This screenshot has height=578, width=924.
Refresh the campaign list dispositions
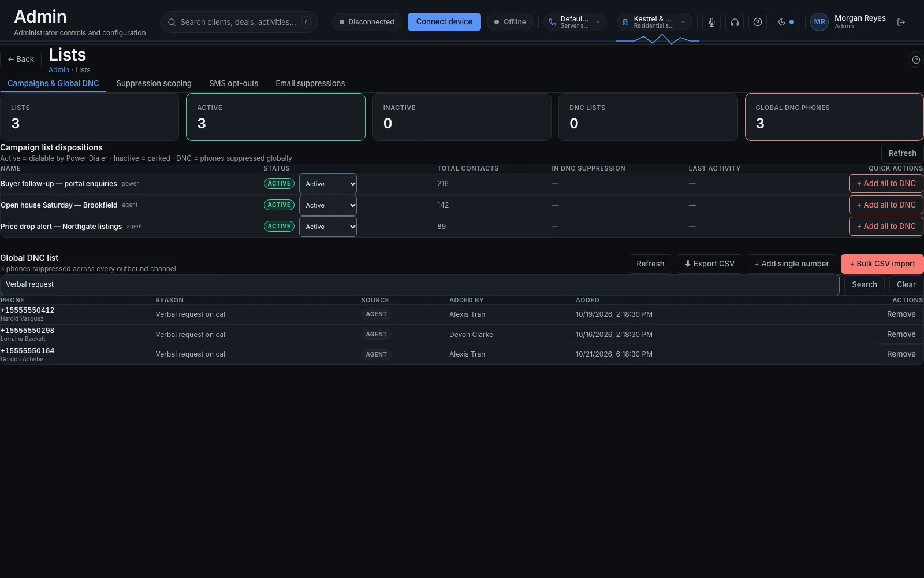pos(902,153)
